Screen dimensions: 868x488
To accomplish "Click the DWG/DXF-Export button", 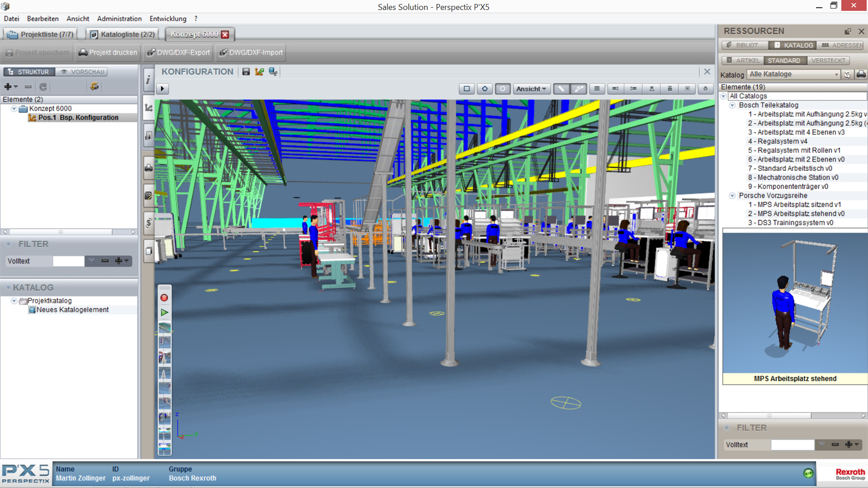I will (x=178, y=52).
